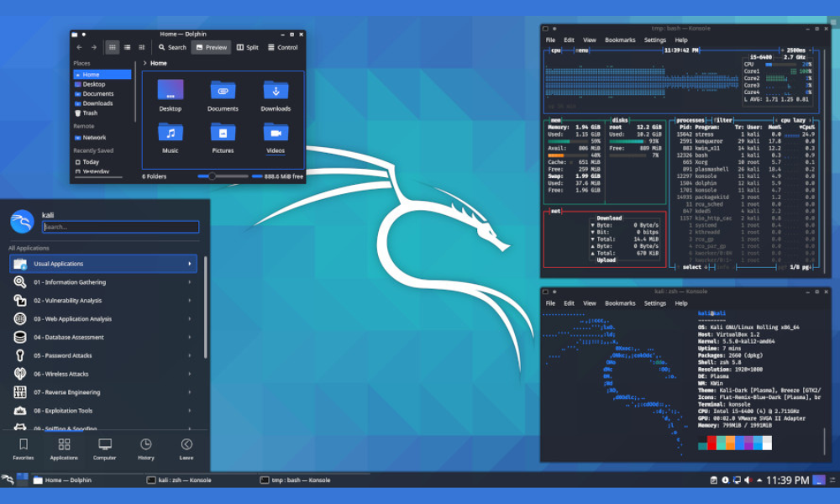Screen dimensions: 840x504
Task: Open Dolphin Control menu
Action: (x=283, y=48)
